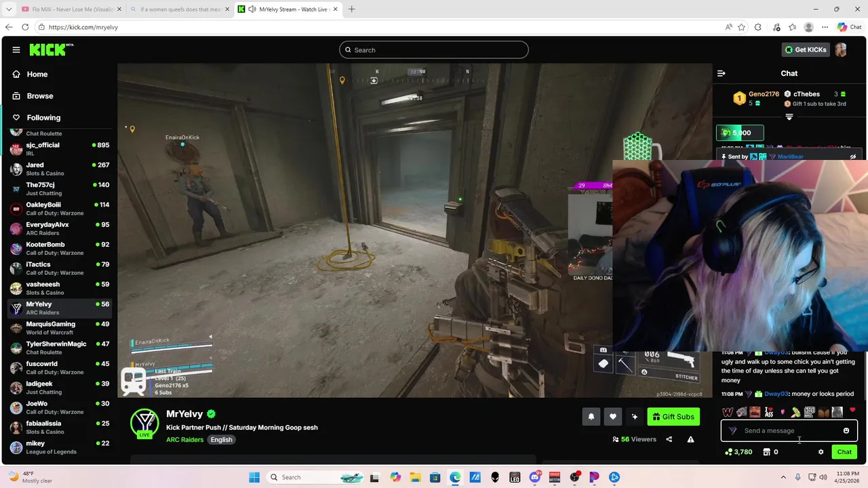Switch to the 'if a women' search tab
The image size is (868, 488).
pos(178,9)
